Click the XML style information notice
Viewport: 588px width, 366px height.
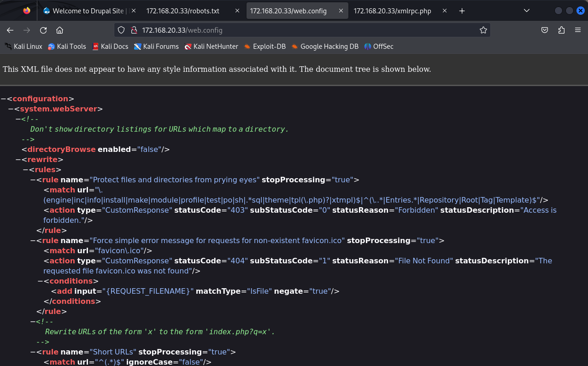click(x=217, y=69)
